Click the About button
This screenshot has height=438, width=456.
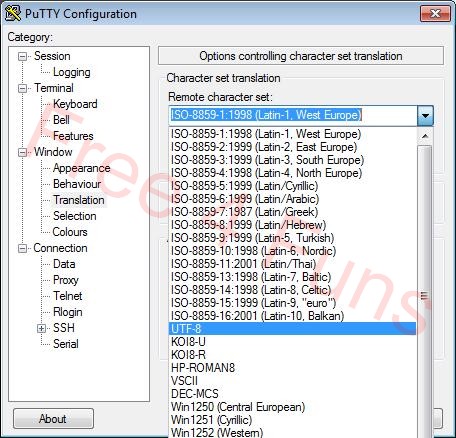coord(53,419)
